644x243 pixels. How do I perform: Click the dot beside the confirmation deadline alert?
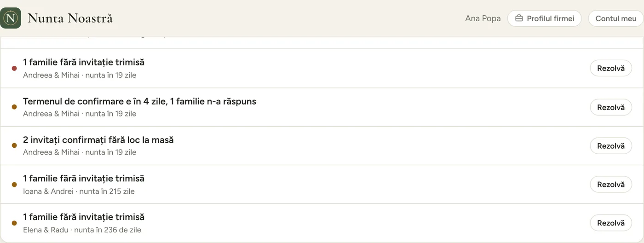pyautogui.click(x=14, y=107)
